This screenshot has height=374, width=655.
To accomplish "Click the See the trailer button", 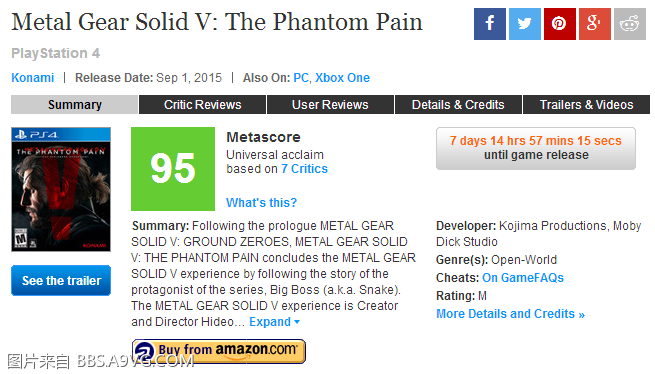I will [61, 280].
